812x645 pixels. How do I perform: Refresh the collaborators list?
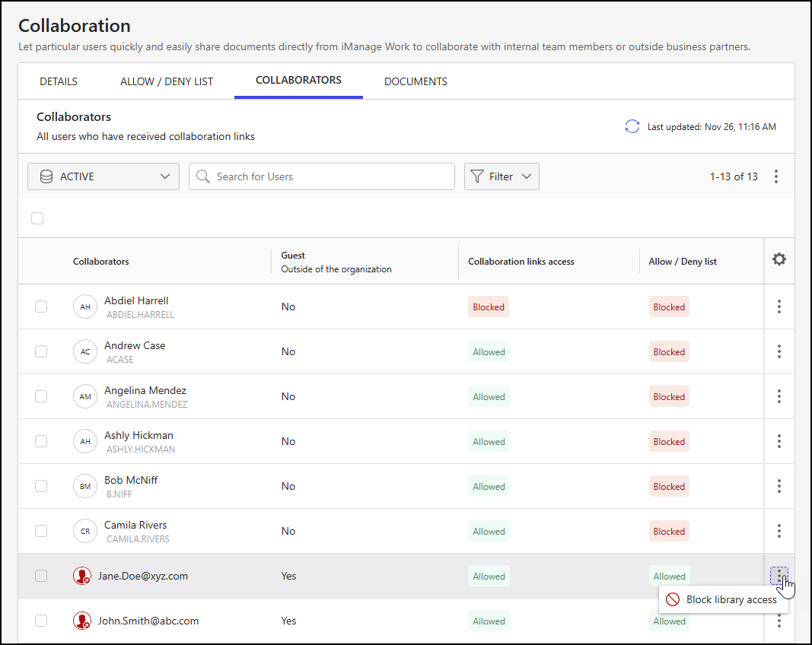(x=632, y=126)
